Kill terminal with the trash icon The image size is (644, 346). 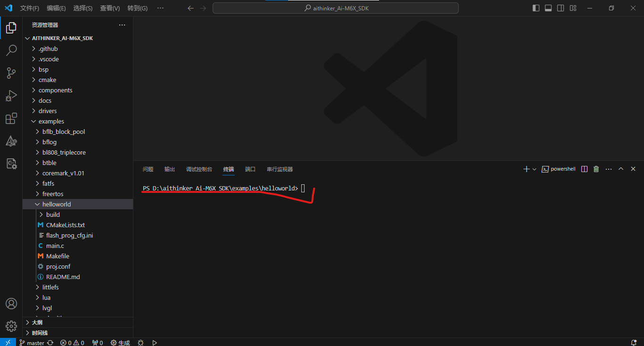pyautogui.click(x=596, y=169)
